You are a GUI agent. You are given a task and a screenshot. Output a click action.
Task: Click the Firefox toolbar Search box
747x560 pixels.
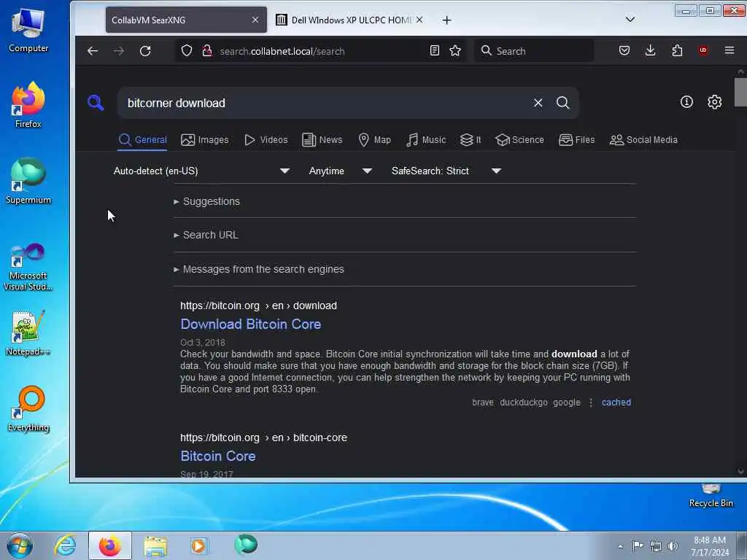tap(534, 51)
